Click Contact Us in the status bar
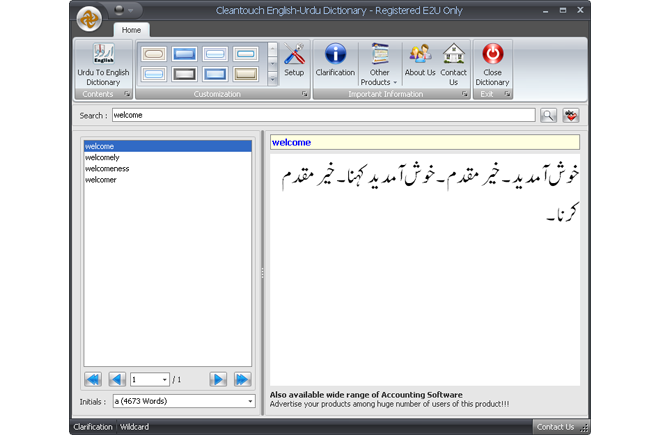Image resolution: width=660 pixels, height=440 pixels. pos(555,427)
